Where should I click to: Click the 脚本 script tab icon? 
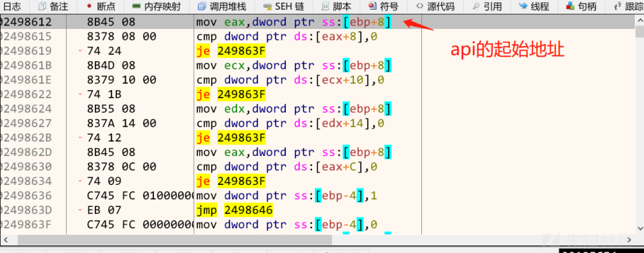[x=325, y=6]
